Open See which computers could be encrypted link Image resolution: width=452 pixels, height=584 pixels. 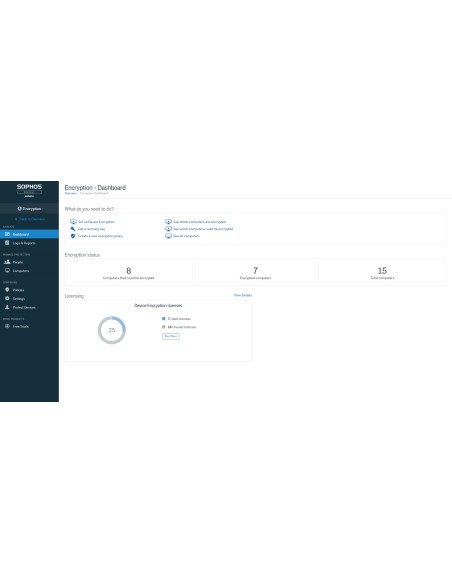[203, 229]
